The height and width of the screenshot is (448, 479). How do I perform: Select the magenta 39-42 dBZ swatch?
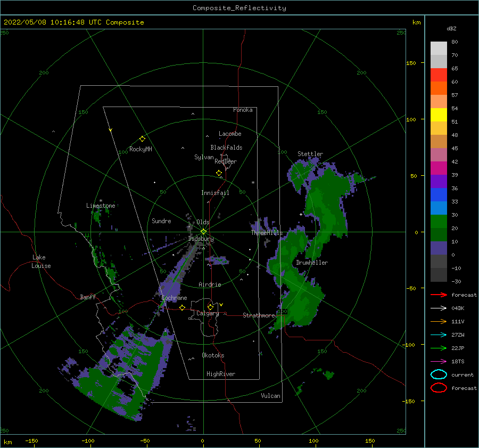(x=439, y=168)
